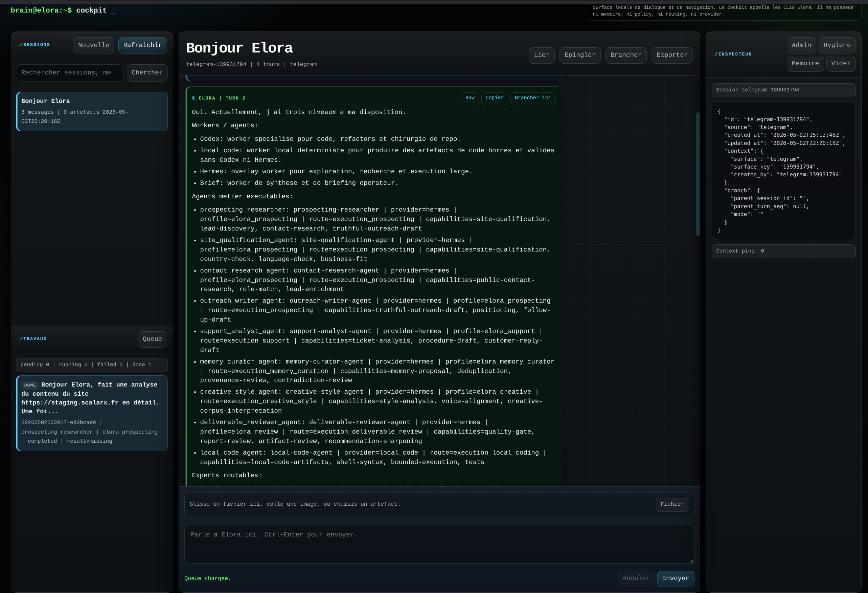868x593 pixels.
Task: Click the pending/running/failed/done status line
Action: (92, 365)
